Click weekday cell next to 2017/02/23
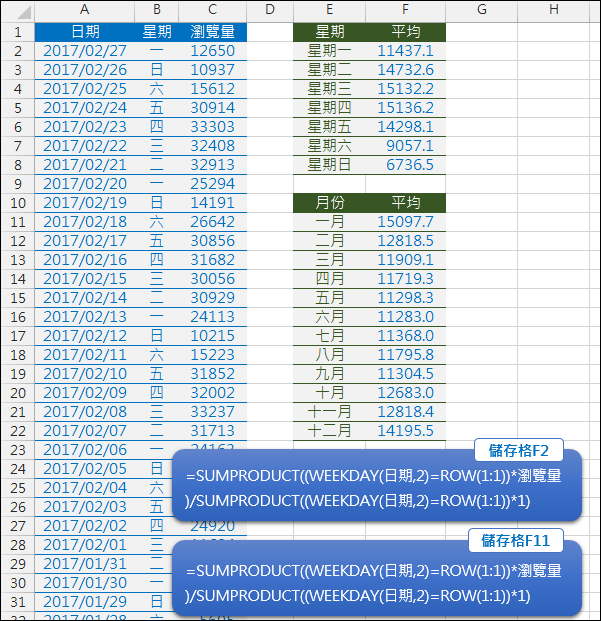 [157, 127]
